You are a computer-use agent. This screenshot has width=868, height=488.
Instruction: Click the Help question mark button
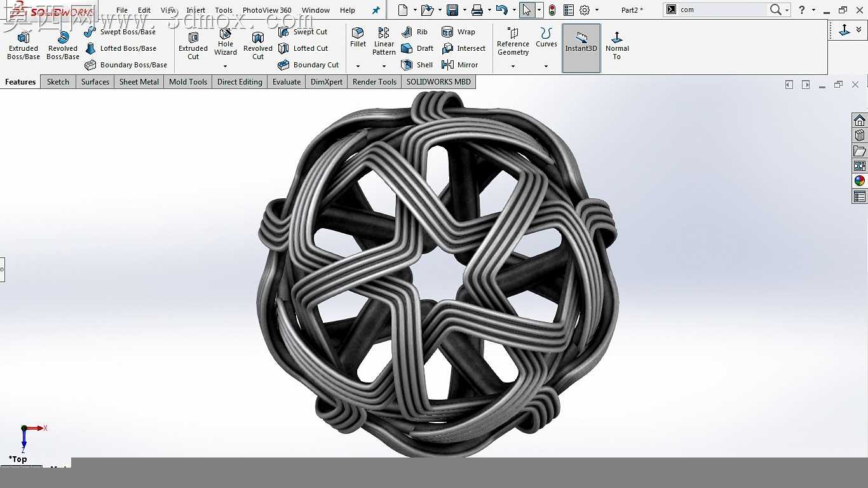coord(802,10)
